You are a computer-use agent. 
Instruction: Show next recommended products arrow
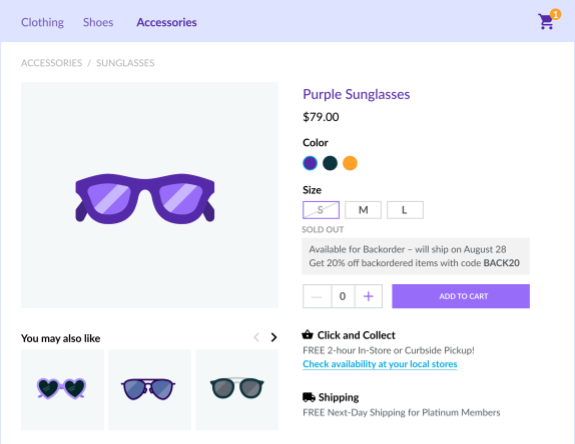click(x=274, y=337)
